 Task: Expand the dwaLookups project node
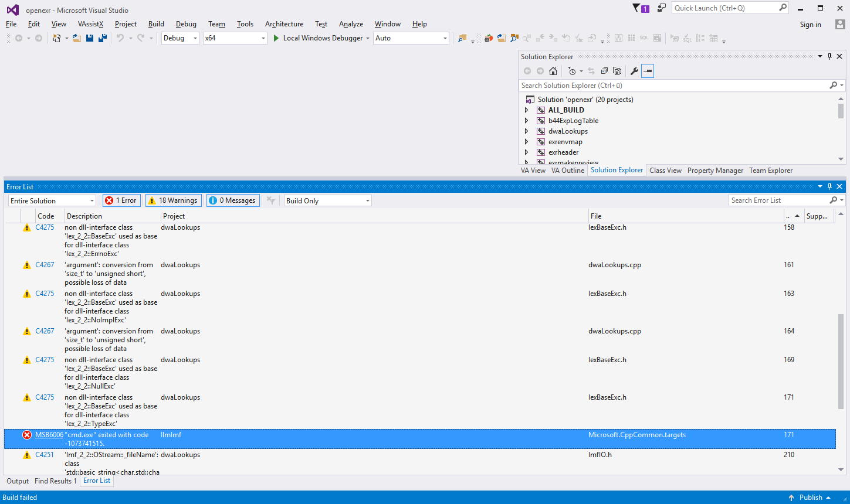(526, 131)
